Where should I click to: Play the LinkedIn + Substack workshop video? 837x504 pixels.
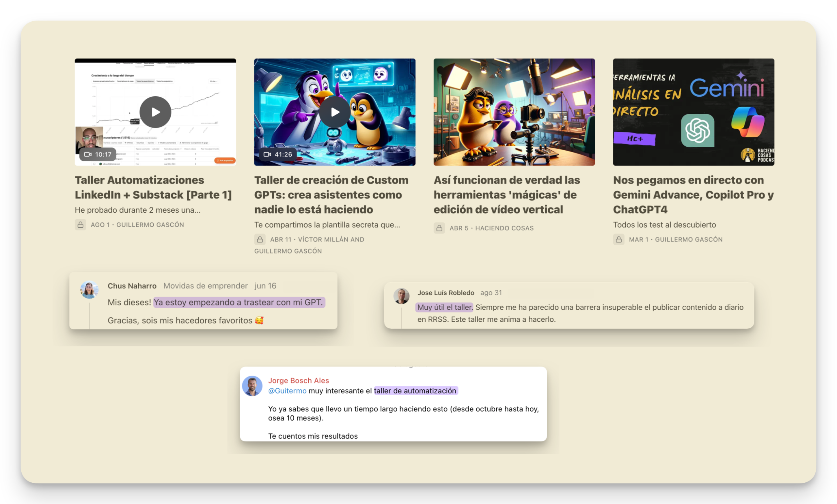[155, 112]
